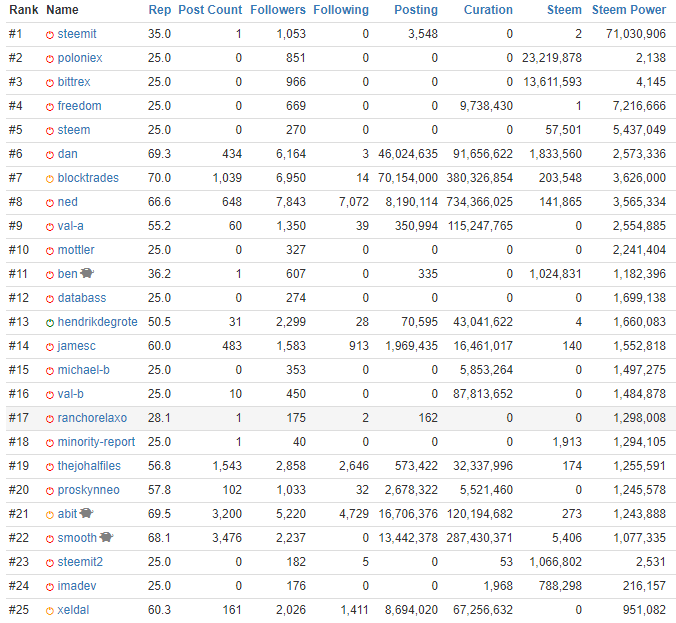Click the red status icon beside bittrex
The image size is (676, 623).
point(50,83)
